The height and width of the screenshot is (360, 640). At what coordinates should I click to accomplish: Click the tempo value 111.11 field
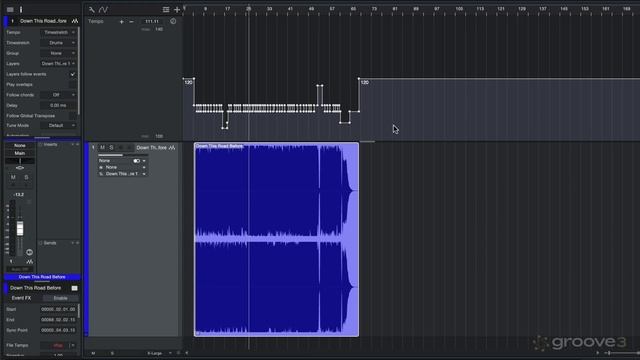[152, 21]
